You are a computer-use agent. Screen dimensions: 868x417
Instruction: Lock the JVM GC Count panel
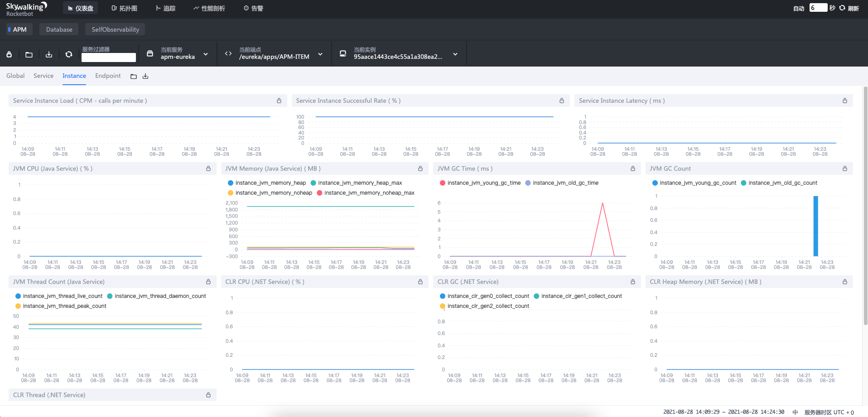pos(845,168)
